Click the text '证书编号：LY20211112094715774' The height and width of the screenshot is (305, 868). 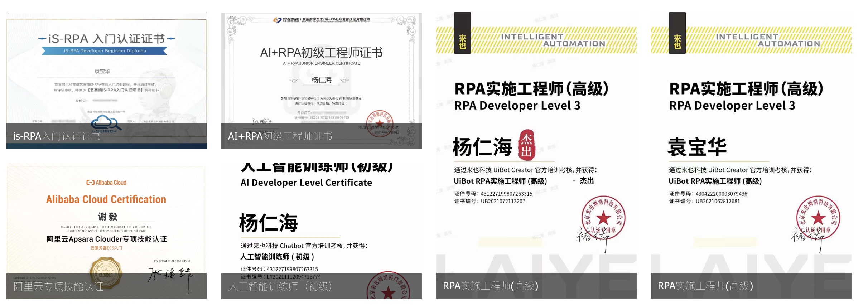tap(280, 277)
